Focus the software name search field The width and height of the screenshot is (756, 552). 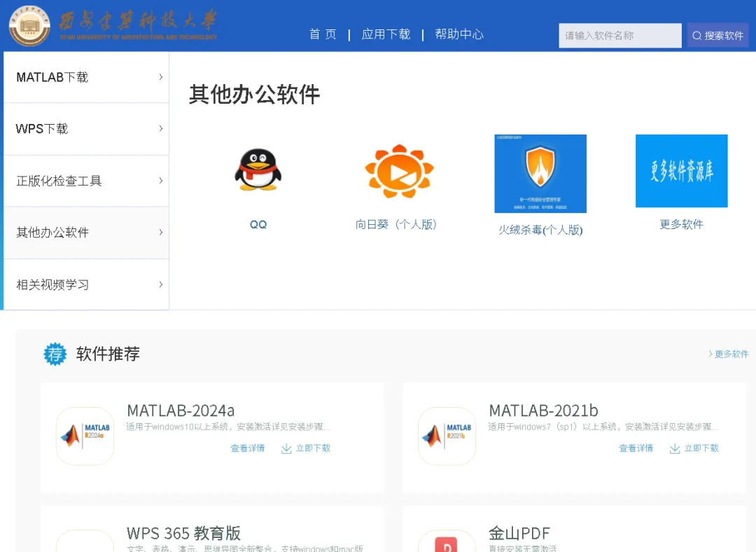[620, 36]
